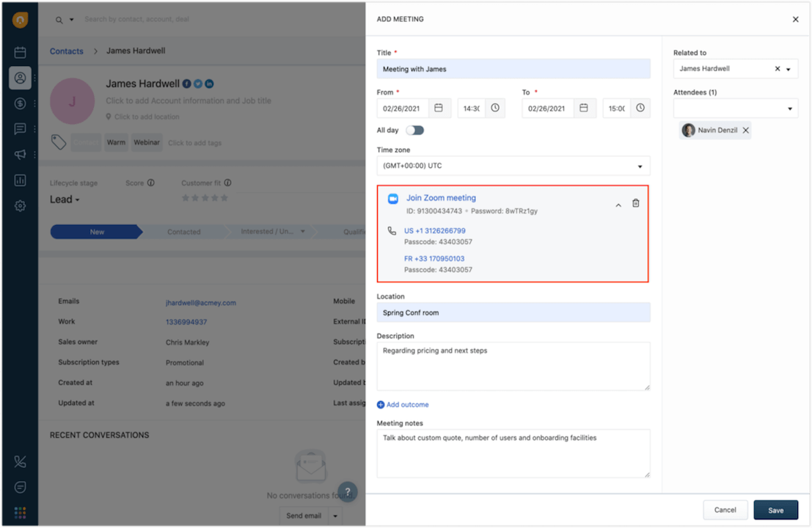Open Campaigns using the megaphone sidebar icon
The image size is (812, 528).
[x=20, y=154]
